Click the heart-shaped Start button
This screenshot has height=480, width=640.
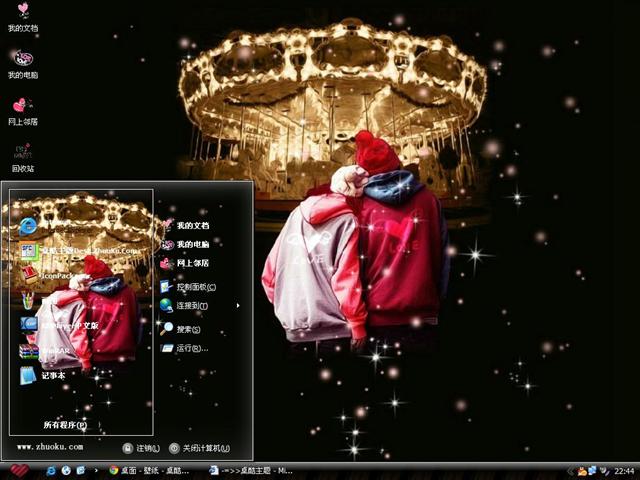click(x=19, y=471)
